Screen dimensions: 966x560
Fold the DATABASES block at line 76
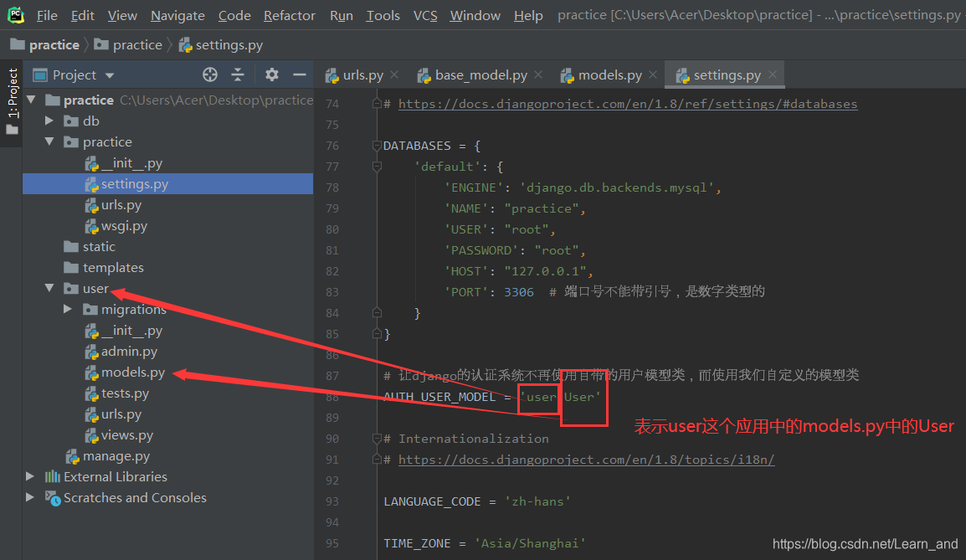click(x=377, y=146)
